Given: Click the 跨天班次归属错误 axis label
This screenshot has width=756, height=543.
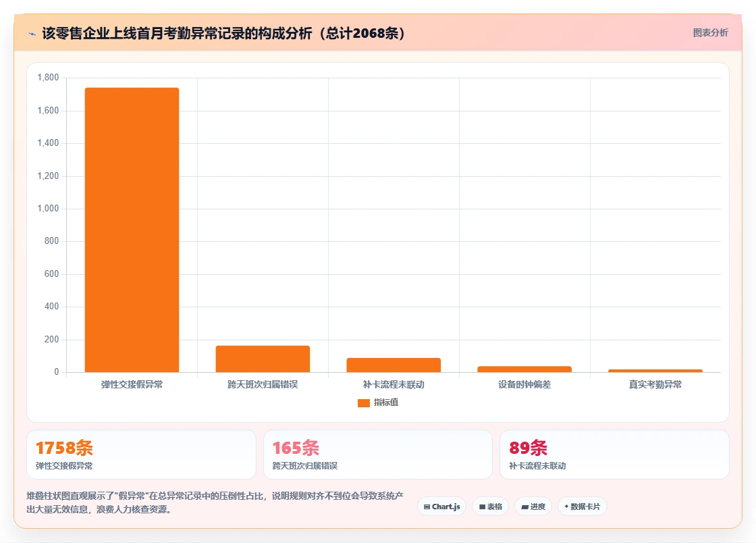Looking at the screenshot, I should click(263, 384).
